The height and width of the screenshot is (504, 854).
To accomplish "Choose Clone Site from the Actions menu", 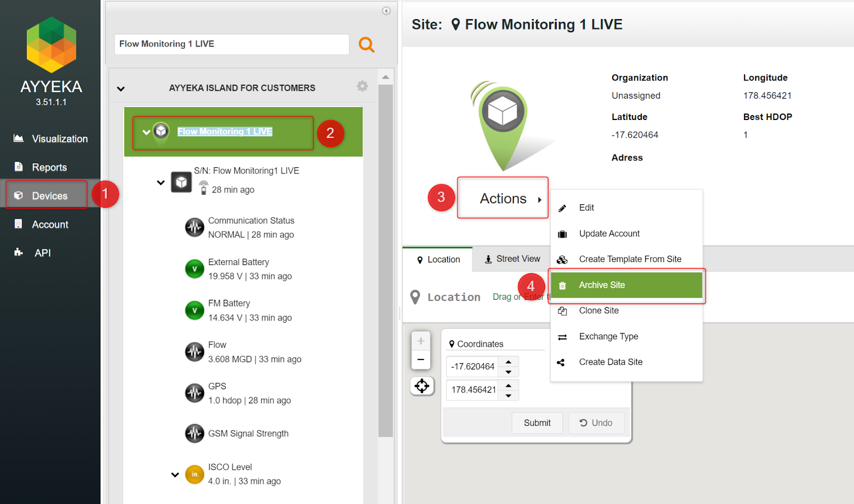I will pos(627,310).
